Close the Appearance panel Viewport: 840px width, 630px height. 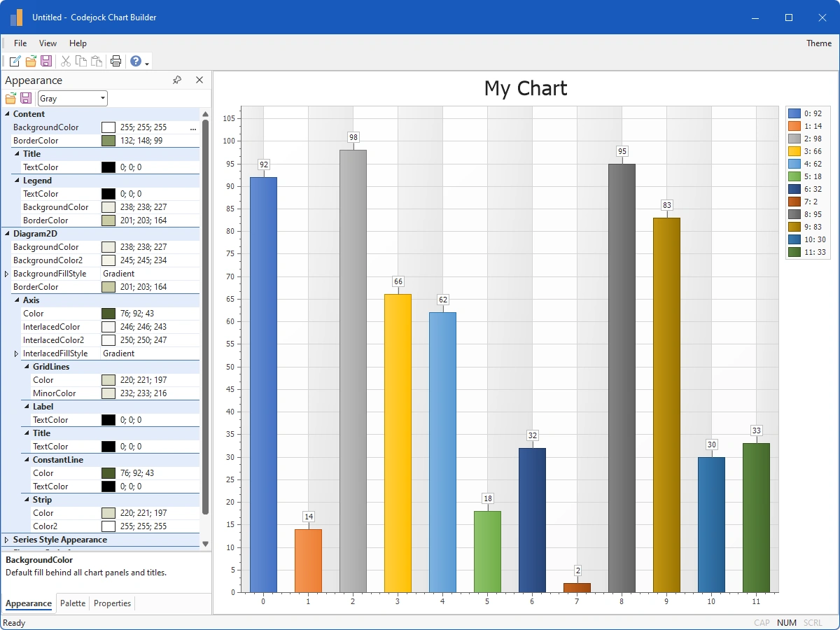coord(199,80)
